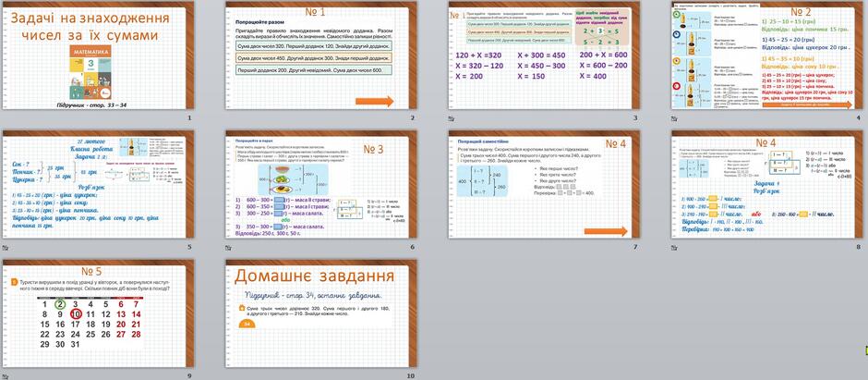
Task: Click slide number '8' label
Action: click(x=859, y=247)
